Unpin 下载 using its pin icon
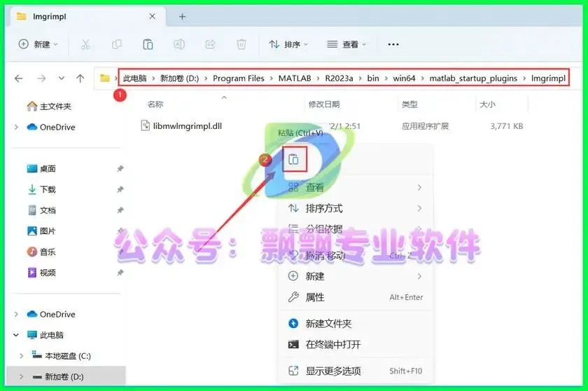Screen dimensions: 588x391 coord(120,189)
